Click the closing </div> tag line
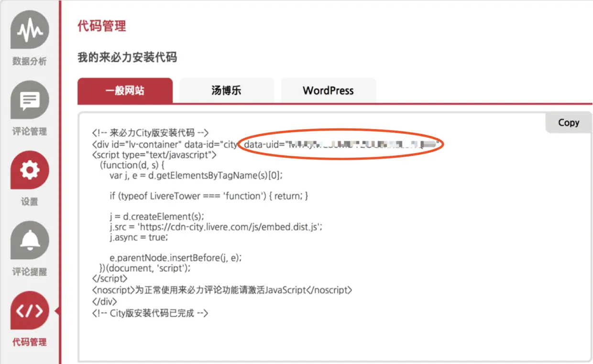 (104, 302)
